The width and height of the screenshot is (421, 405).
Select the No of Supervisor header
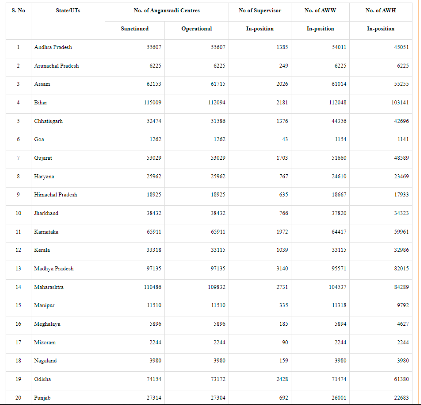pos(259,10)
